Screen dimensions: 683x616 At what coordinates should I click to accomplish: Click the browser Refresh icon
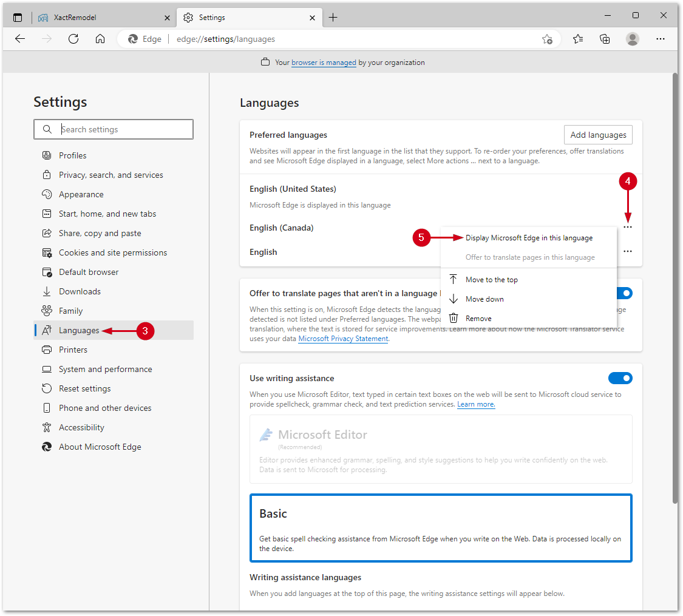pyautogui.click(x=73, y=39)
